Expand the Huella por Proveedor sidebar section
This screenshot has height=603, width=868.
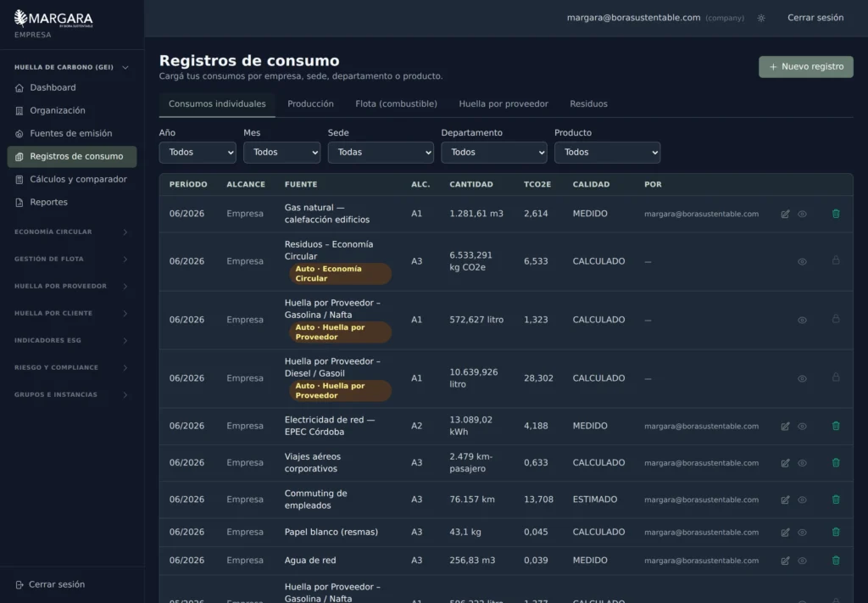pyautogui.click(x=72, y=287)
